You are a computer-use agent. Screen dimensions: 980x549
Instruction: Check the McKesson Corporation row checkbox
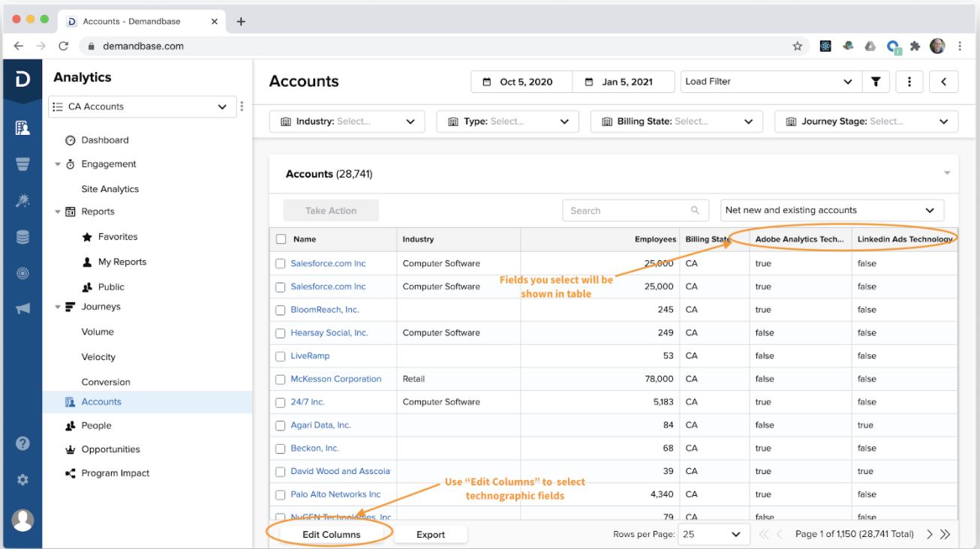[281, 379]
